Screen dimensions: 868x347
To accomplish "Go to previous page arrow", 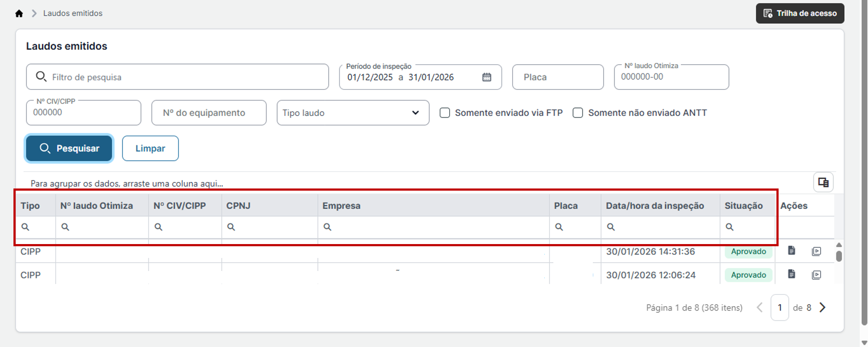I will [x=759, y=307].
